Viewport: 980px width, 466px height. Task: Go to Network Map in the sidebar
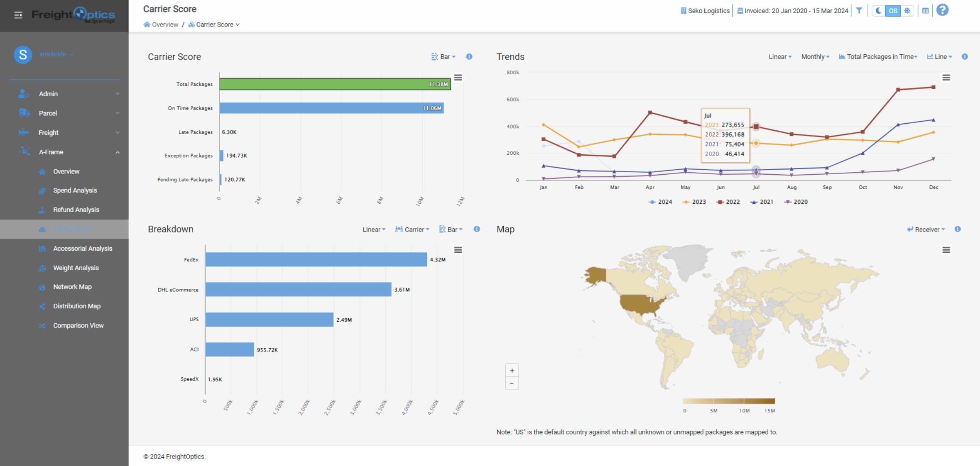click(72, 287)
